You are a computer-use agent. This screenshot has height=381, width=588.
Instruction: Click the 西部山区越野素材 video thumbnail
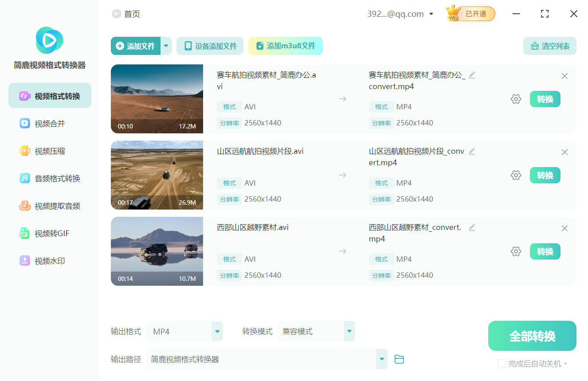[x=157, y=251]
